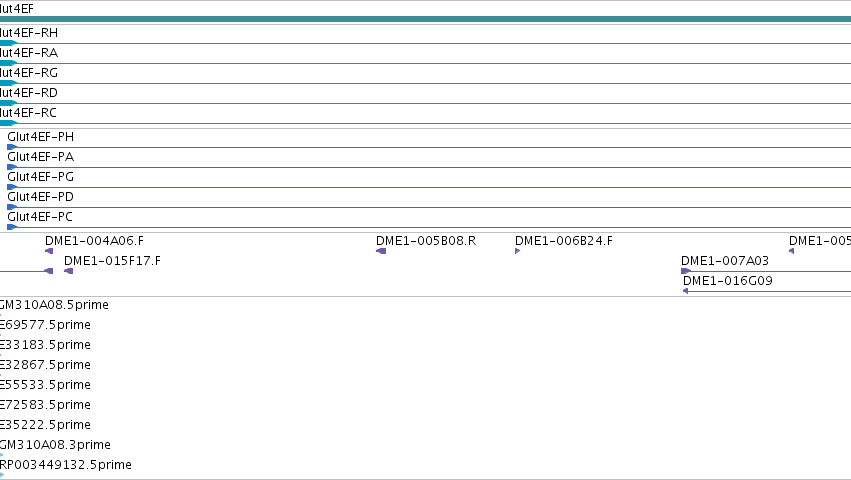The width and height of the screenshot is (851, 480).
Task: Click the thick teal Glut4EF gene bar
Action: click(x=426, y=19)
